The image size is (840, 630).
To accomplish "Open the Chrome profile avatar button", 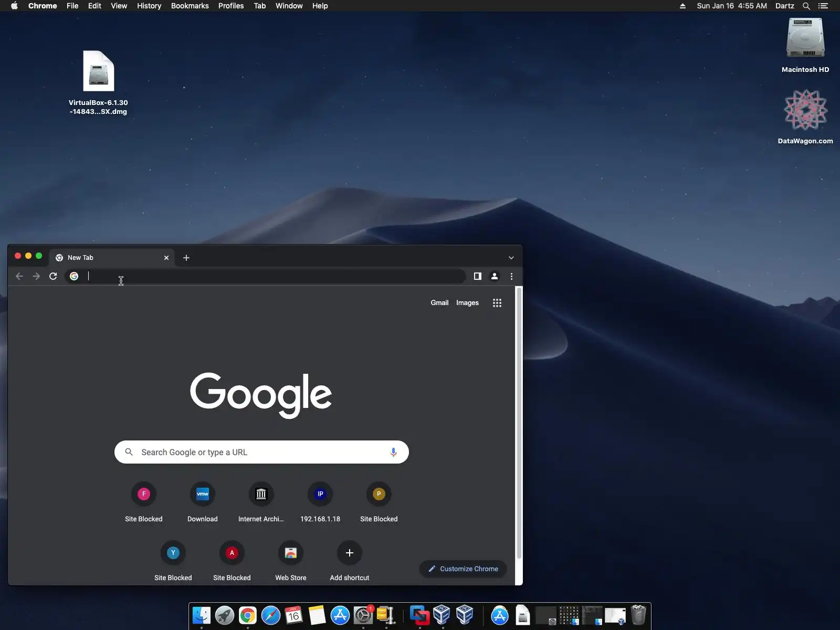I will [x=495, y=276].
